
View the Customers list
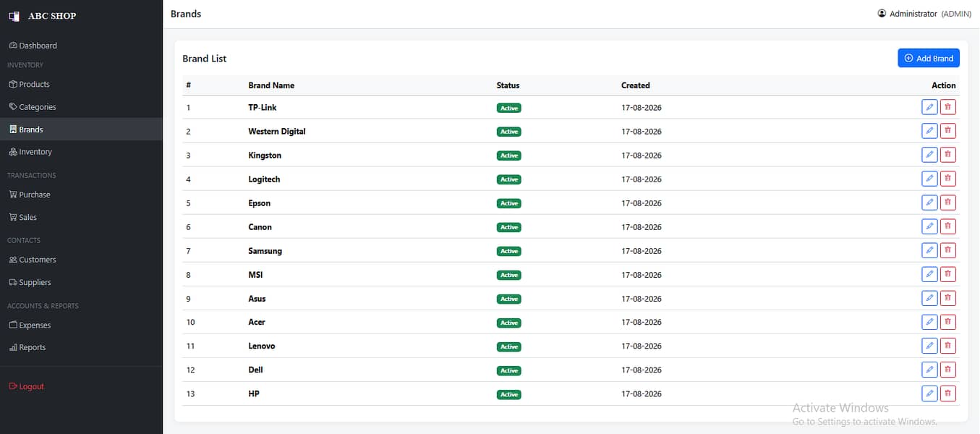point(81,260)
